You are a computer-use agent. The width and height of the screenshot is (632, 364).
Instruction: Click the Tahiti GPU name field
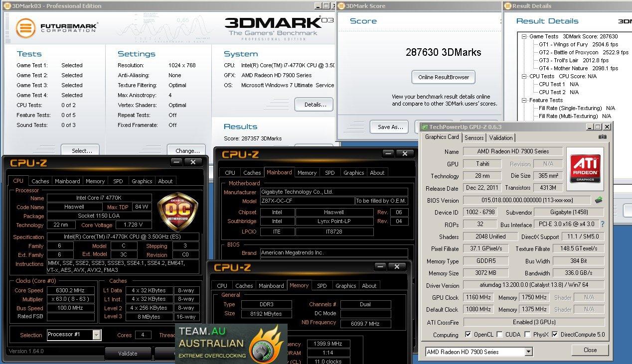482,164
